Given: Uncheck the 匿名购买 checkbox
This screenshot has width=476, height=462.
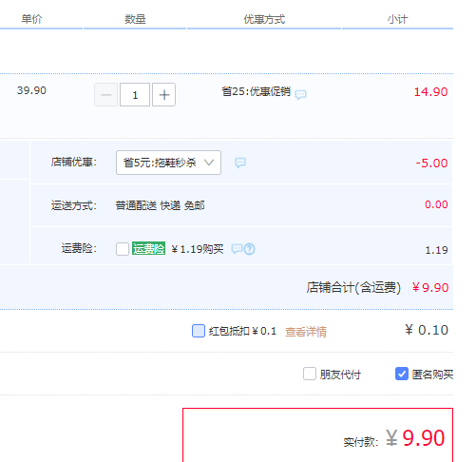Looking at the screenshot, I should coord(402,374).
